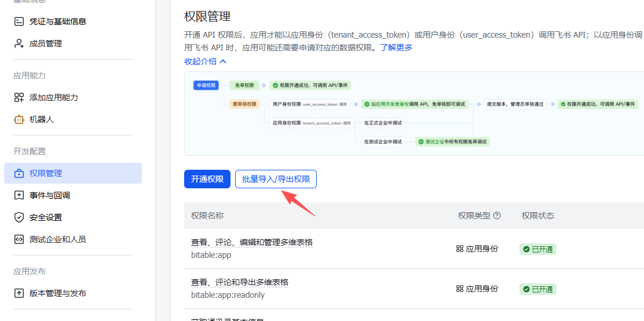Click the 机器人 robot icon
644x321 pixels.
(x=19, y=119)
